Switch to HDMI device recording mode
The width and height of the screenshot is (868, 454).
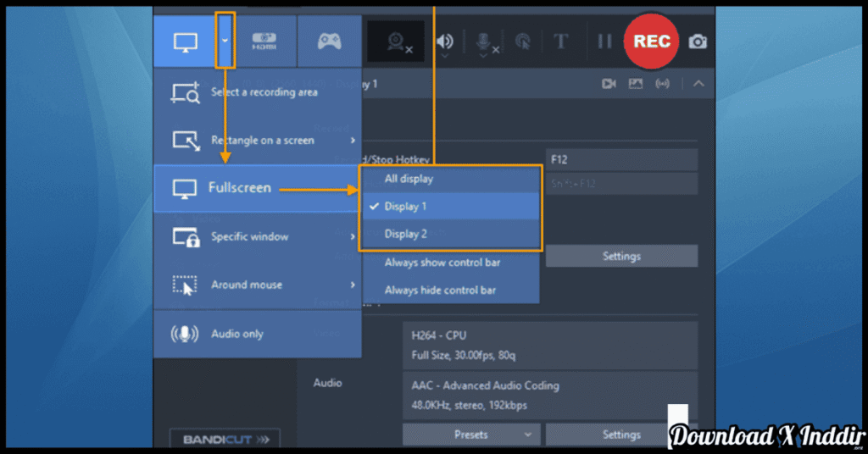click(264, 42)
